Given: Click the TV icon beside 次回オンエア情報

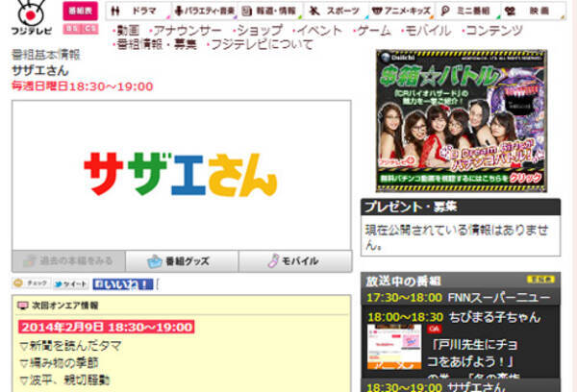Looking at the screenshot, I should point(23,306).
